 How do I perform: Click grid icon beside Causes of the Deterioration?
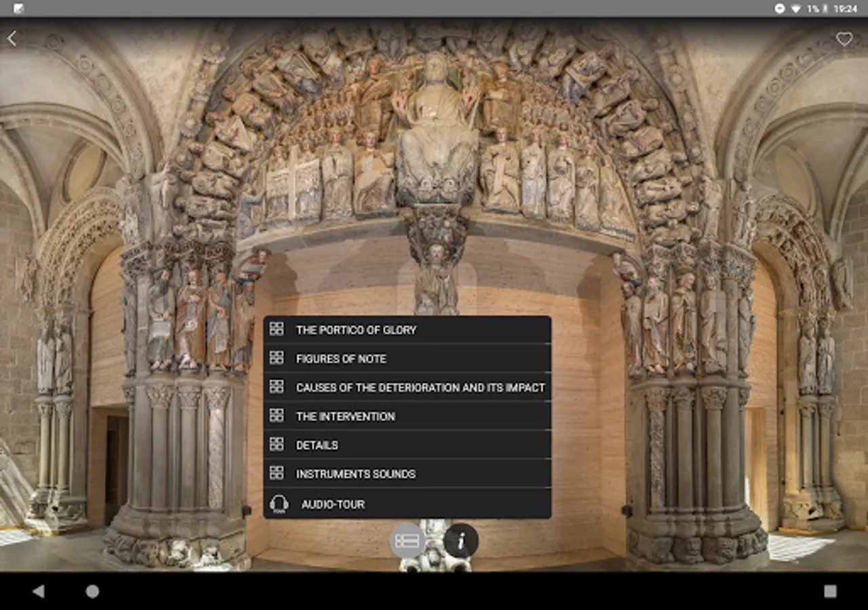277,386
